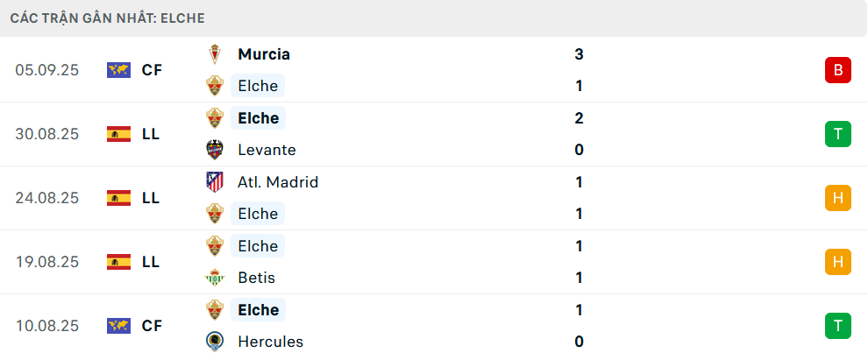Click the orange H badge for Elche–Betis
868x353 pixels.
[x=838, y=262]
